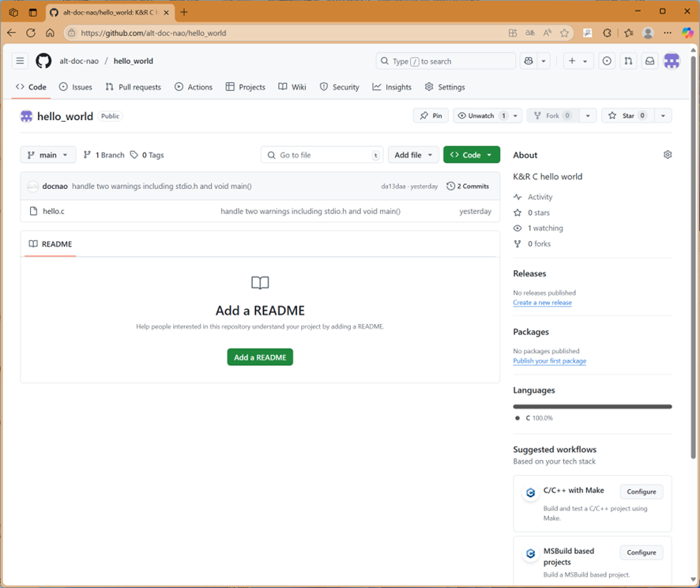Select the README tab
The image size is (700, 588).
[x=50, y=243]
